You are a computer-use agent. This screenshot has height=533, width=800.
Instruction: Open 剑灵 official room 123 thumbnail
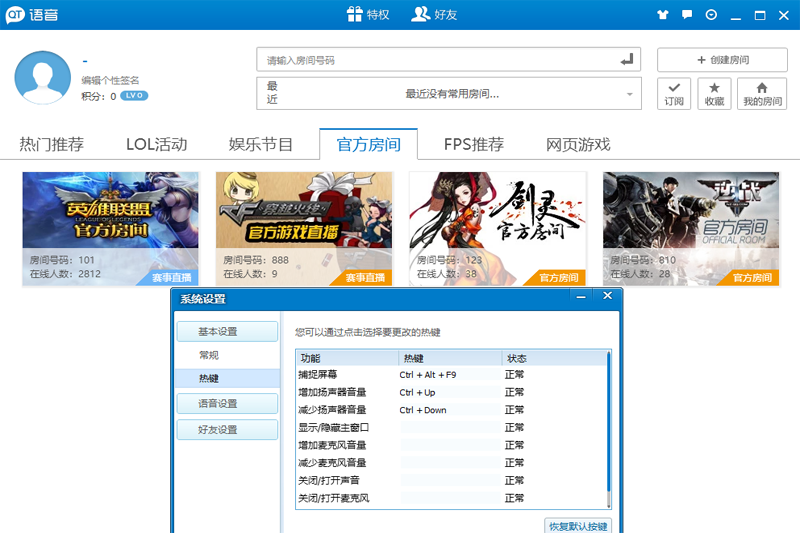point(497,229)
